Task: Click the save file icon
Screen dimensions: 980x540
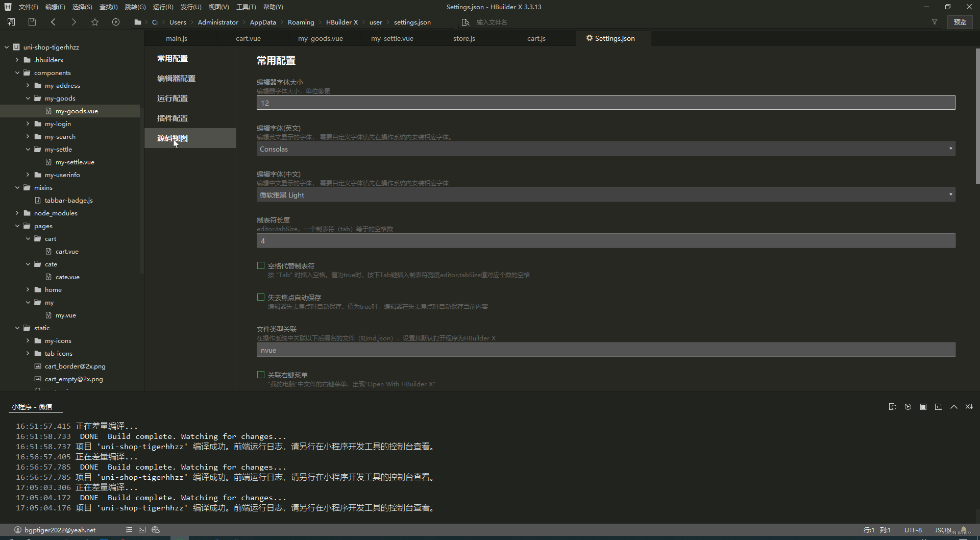Action: click(x=32, y=22)
